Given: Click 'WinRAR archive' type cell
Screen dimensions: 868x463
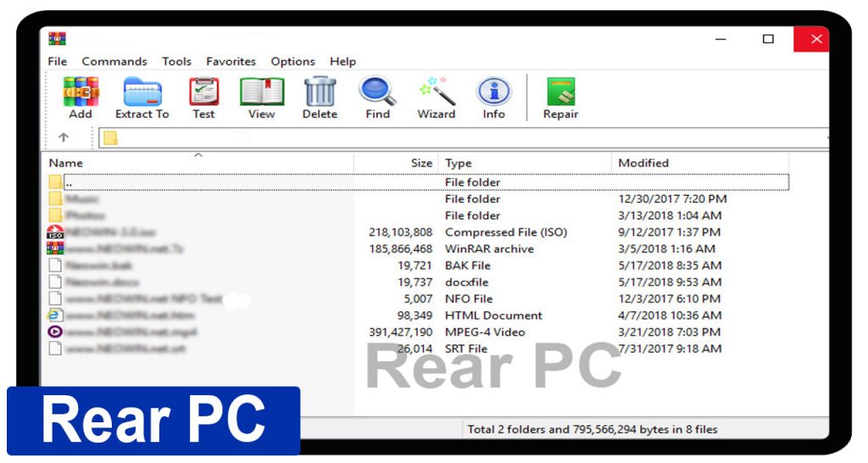Looking at the screenshot, I should (489, 248).
